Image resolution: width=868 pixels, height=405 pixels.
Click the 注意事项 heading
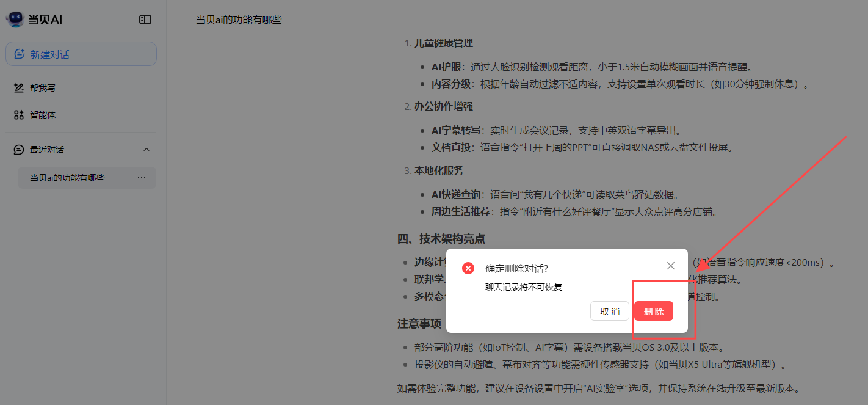(x=419, y=324)
